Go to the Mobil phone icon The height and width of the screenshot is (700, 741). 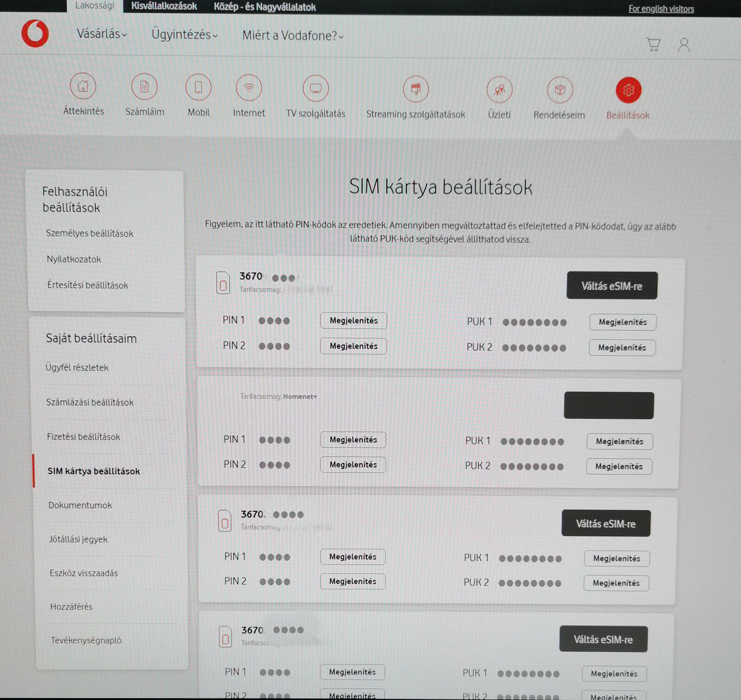point(198,87)
